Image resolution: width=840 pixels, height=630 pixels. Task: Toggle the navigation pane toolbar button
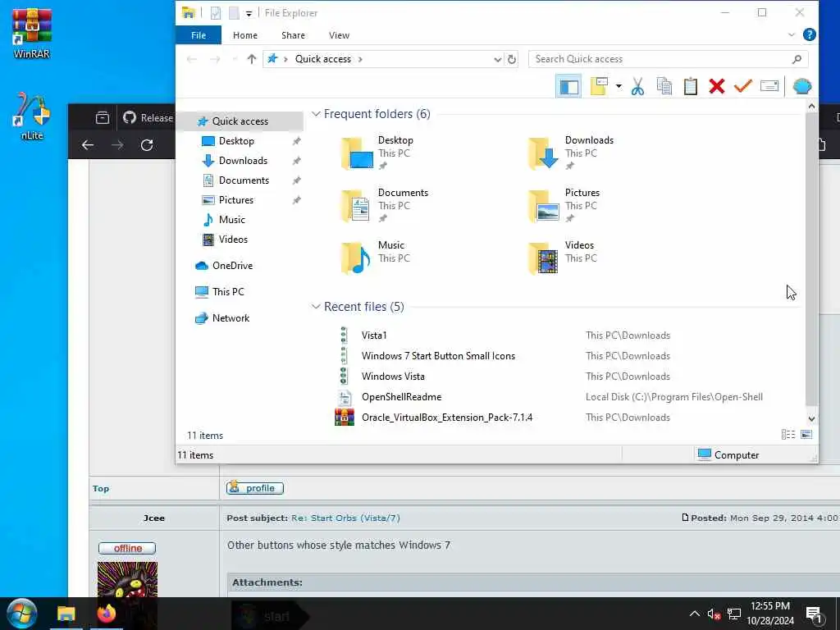click(x=568, y=86)
